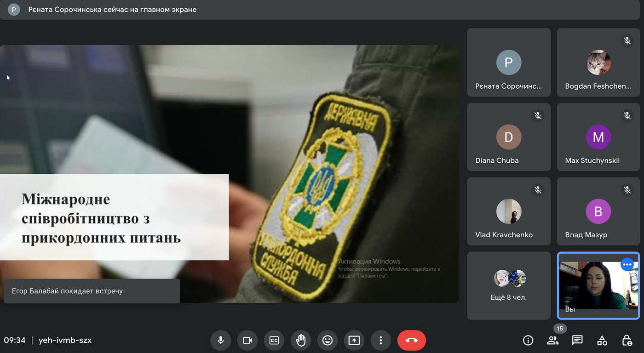Raise your hand in the meeting
Viewport: 644px width, 353px height.
pyautogui.click(x=301, y=340)
